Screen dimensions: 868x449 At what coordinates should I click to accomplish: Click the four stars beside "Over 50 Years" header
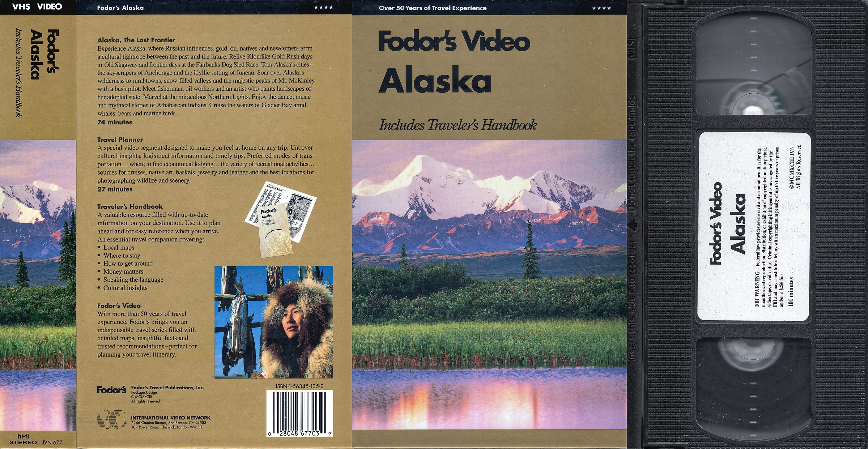(601, 8)
